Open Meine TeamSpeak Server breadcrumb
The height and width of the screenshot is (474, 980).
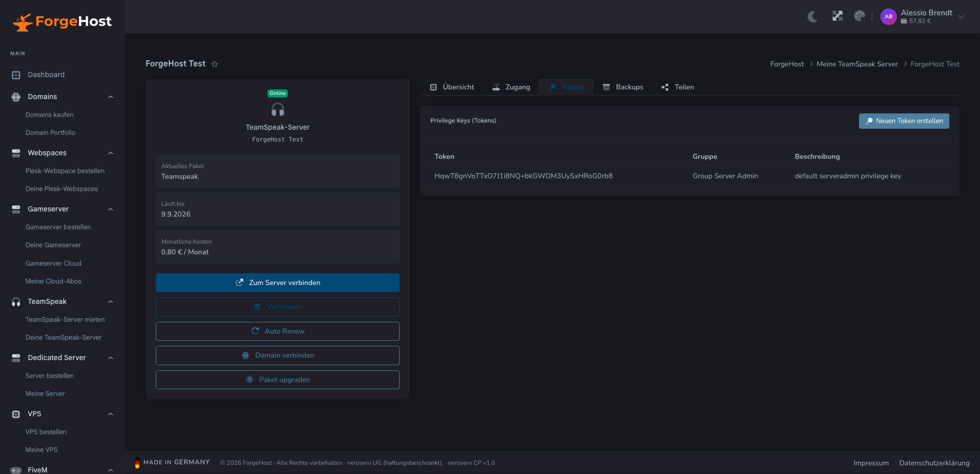click(857, 64)
